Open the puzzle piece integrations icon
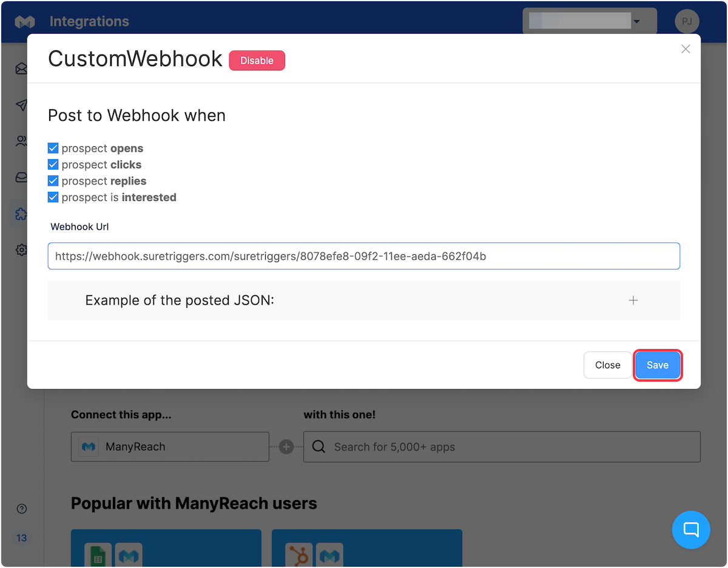 pyautogui.click(x=22, y=214)
